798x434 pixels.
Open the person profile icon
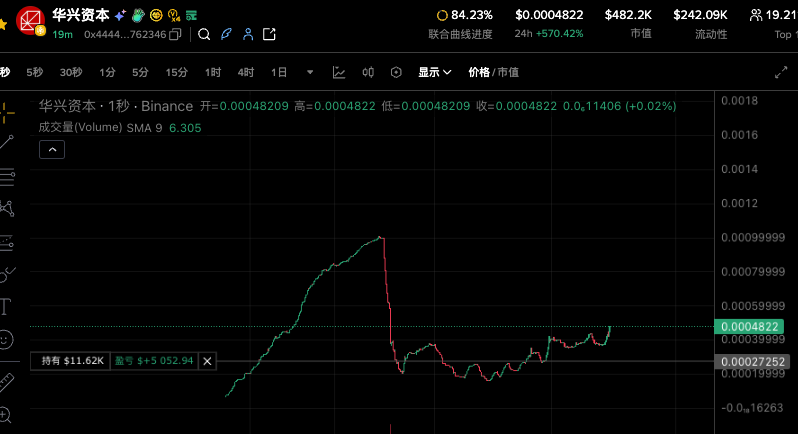click(x=248, y=34)
